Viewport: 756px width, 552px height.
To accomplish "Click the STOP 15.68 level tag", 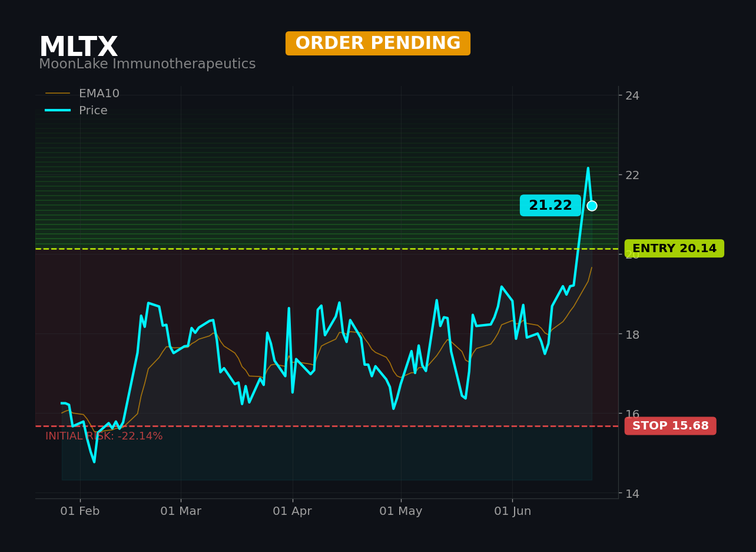I will (671, 426).
